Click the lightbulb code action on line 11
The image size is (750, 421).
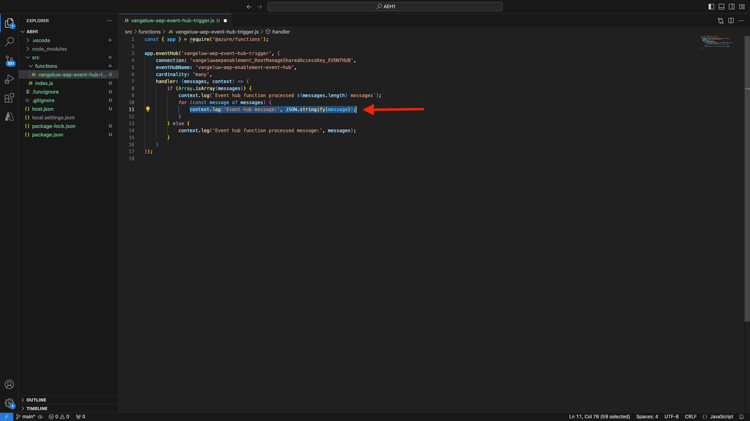click(x=148, y=109)
